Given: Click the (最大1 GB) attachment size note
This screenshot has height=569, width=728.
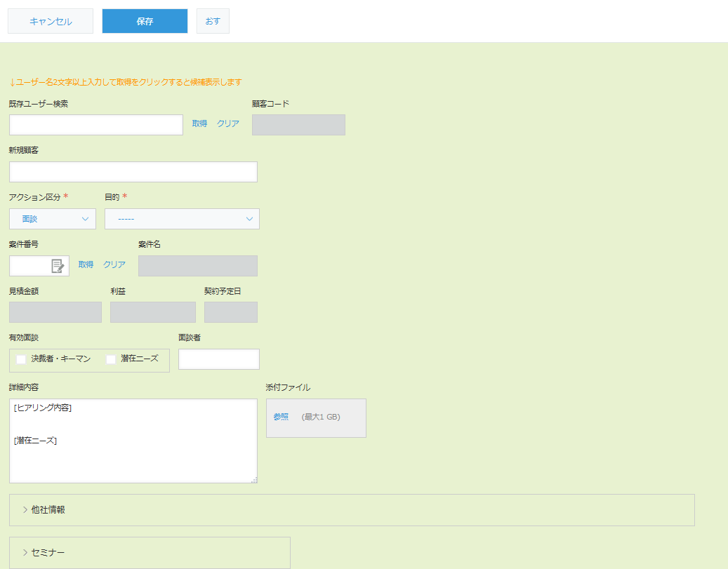Looking at the screenshot, I should (x=321, y=417).
